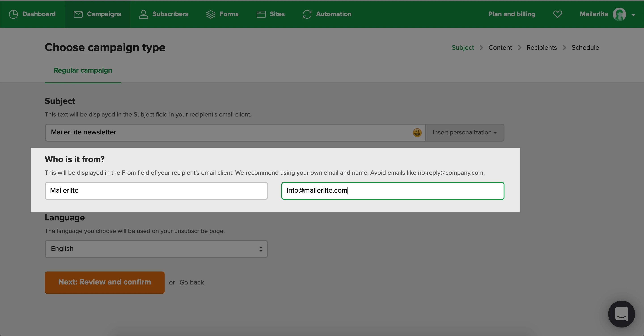Expand account menu caret arrow

633,15
